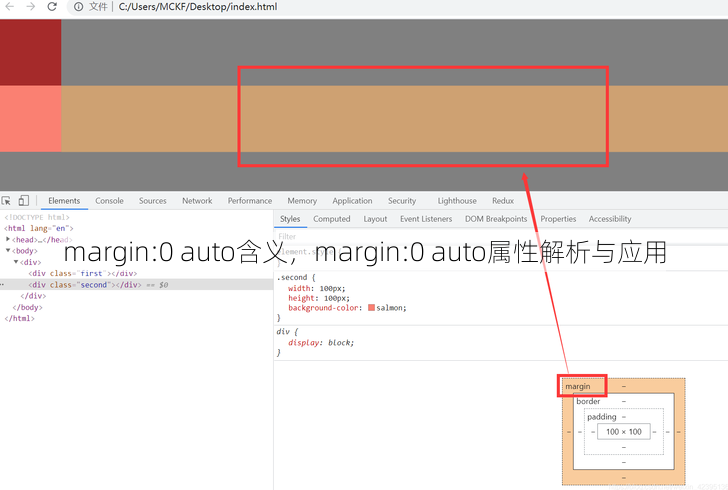Image resolution: width=728 pixels, height=490 pixels.
Task: Select the div class="first" node
Action: coord(83,273)
